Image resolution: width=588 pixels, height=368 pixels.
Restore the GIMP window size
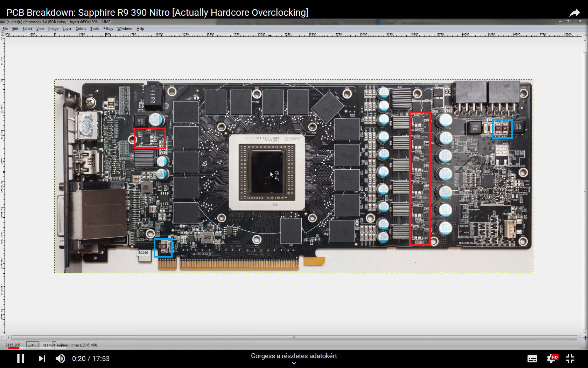coord(568,21)
